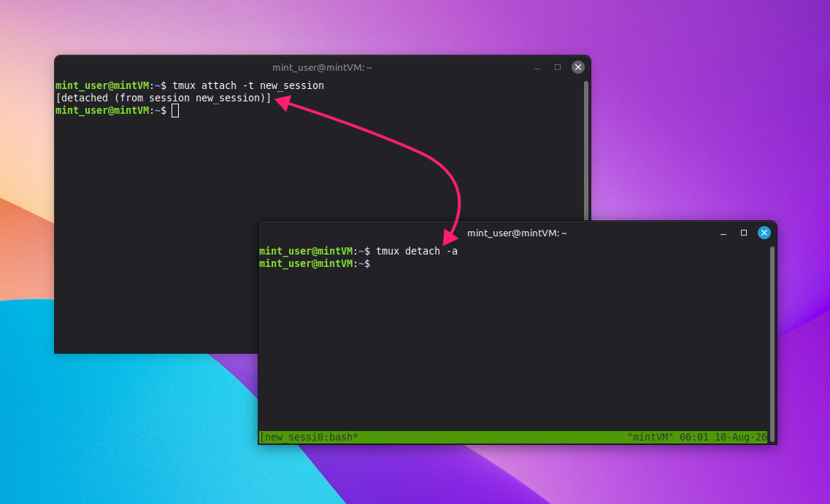Close the background terminal window
This screenshot has height=504, width=830.
[578, 67]
